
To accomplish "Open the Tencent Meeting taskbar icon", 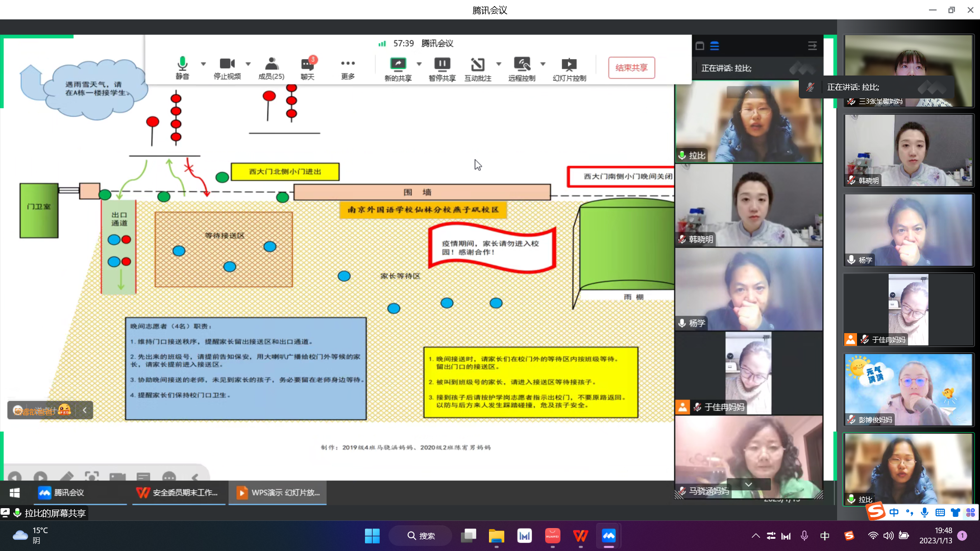I will click(x=608, y=536).
